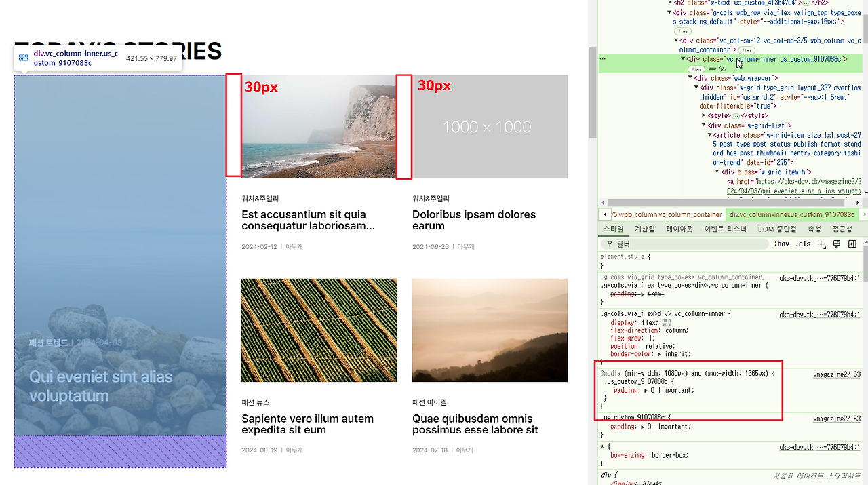
Task: Open article 'Est accusantium sit quia consequatur laboriosam'
Action: [308, 220]
